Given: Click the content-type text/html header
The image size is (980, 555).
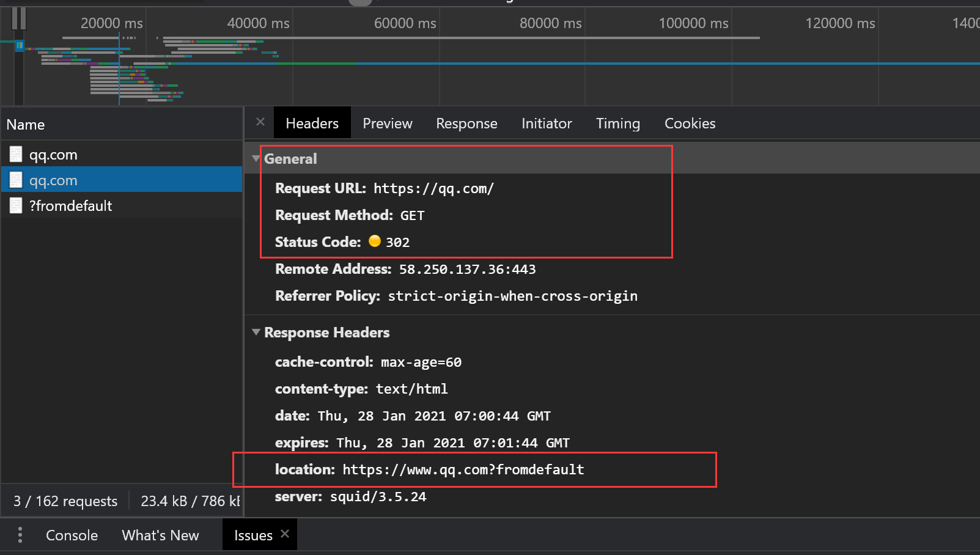Looking at the screenshot, I should tap(361, 389).
